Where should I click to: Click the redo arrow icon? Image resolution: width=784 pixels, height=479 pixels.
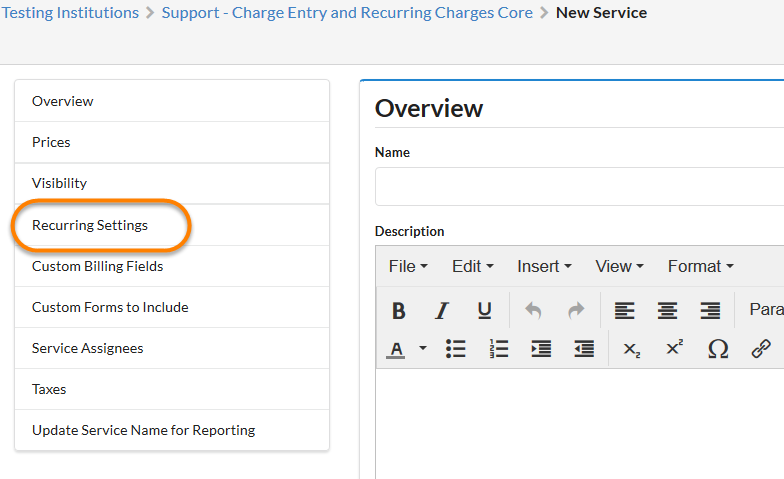pos(576,310)
